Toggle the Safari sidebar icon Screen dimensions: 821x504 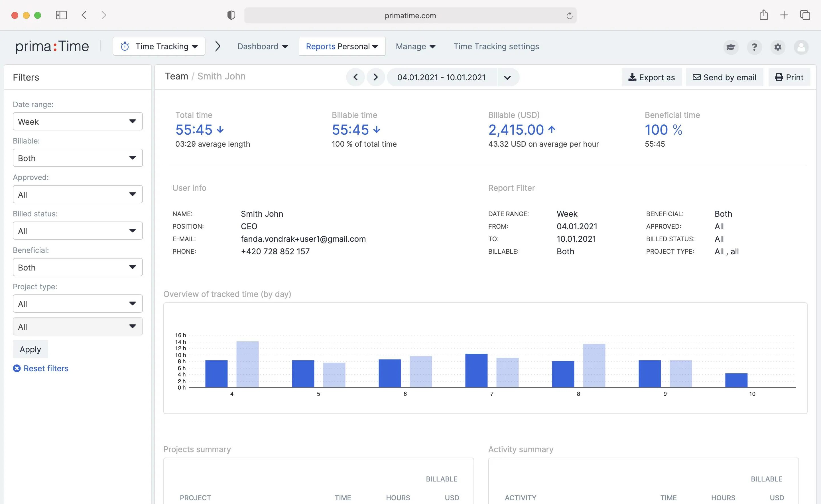pyautogui.click(x=61, y=15)
